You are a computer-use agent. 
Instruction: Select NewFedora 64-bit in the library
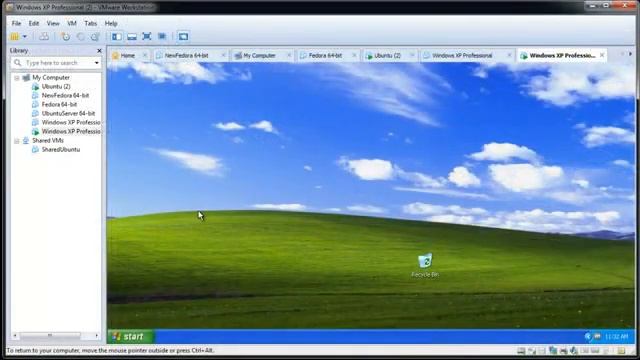[x=65, y=96]
